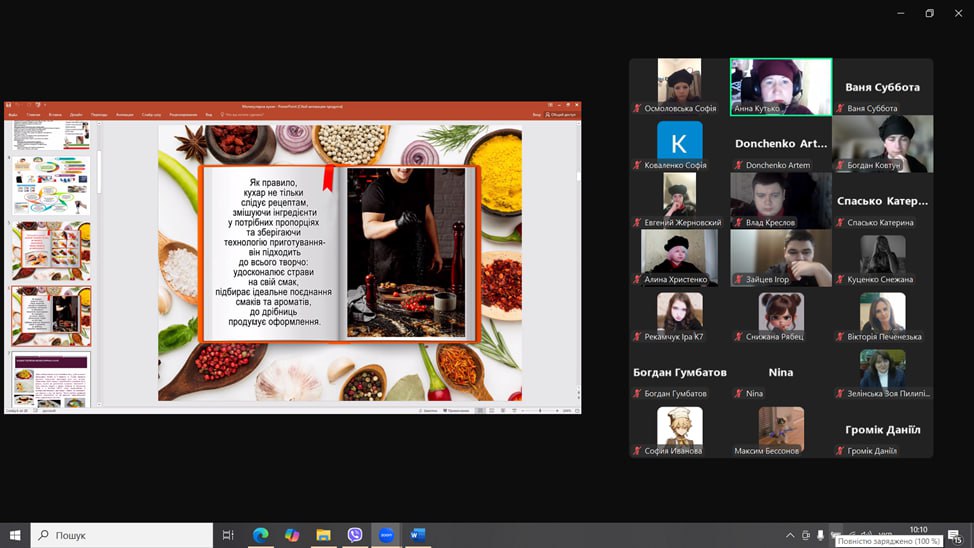The height and width of the screenshot is (548, 974).
Task: Open File Explorer from the taskbar
Action: (x=323, y=535)
